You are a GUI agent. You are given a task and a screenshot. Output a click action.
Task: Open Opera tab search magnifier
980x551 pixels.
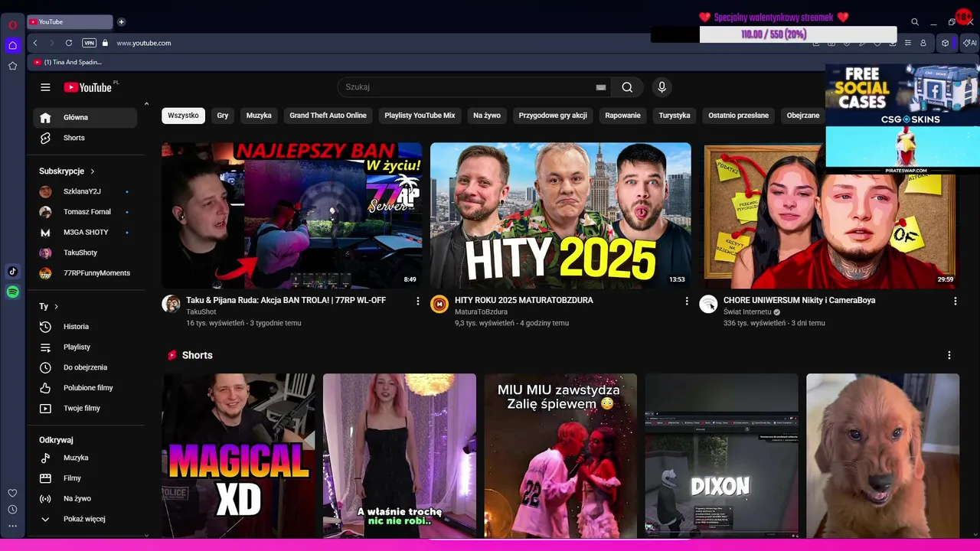click(915, 22)
